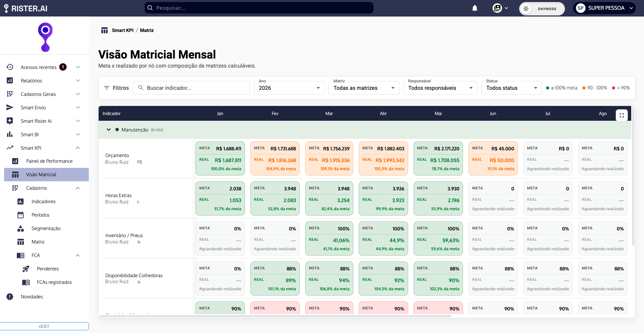This screenshot has height=333, width=644.
Task: Toggle the DAYMODE theme switch
Action: tap(542, 9)
